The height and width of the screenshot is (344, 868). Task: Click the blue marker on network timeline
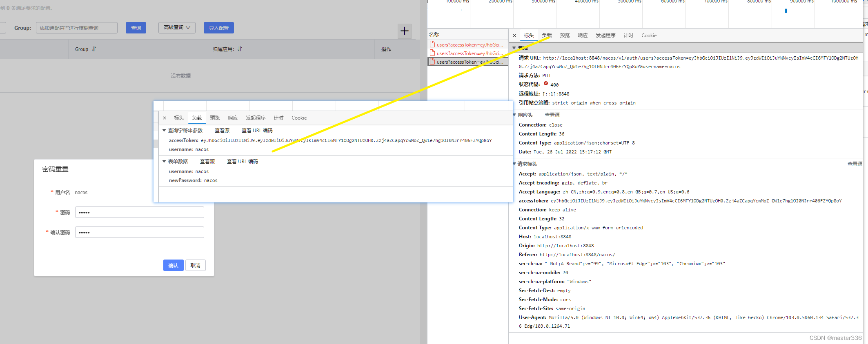coord(786,11)
